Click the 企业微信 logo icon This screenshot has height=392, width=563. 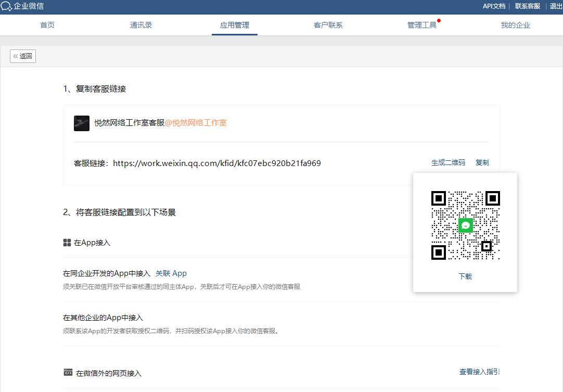(x=6, y=6)
